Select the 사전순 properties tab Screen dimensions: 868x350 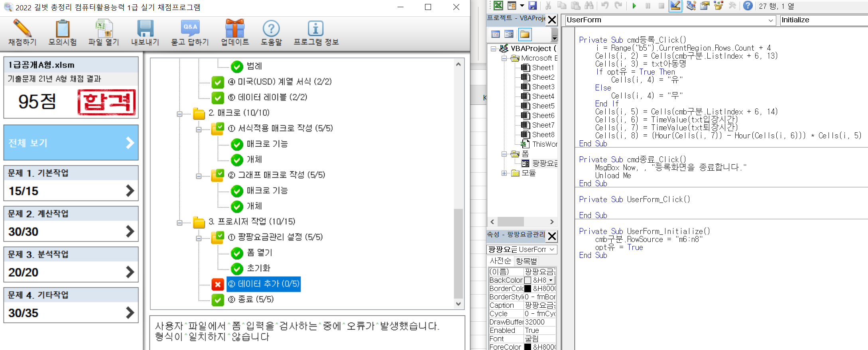point(500,261)
